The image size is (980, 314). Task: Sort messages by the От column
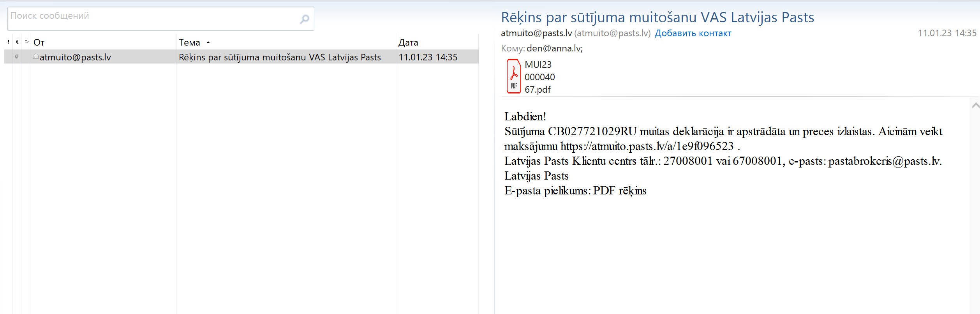39,42
